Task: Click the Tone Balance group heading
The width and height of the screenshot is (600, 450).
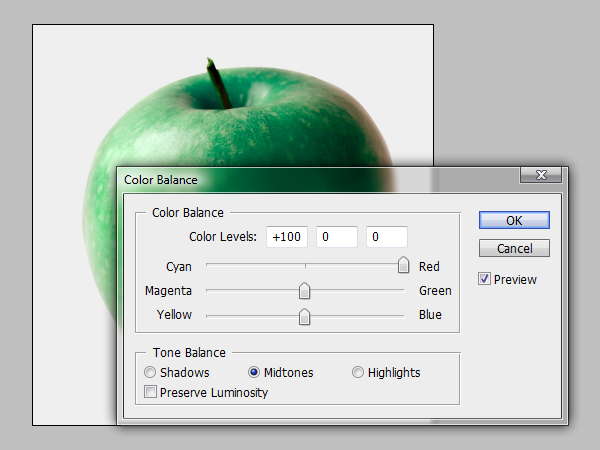Action: point(189,352)
